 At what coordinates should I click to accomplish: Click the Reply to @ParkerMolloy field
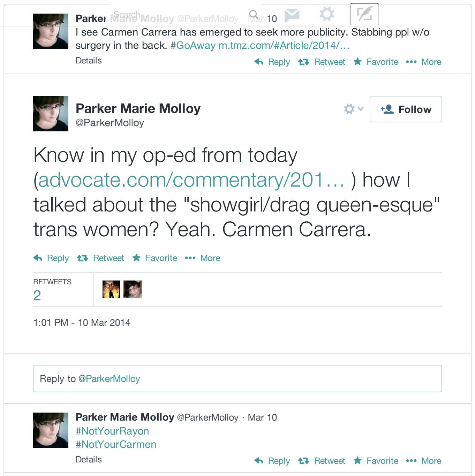point(237,379)
